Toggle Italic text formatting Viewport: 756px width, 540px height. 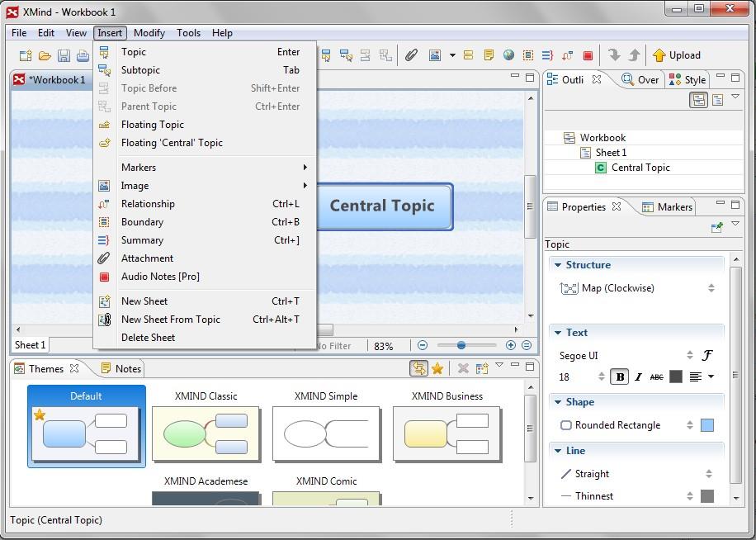click(x=638, y=377)
